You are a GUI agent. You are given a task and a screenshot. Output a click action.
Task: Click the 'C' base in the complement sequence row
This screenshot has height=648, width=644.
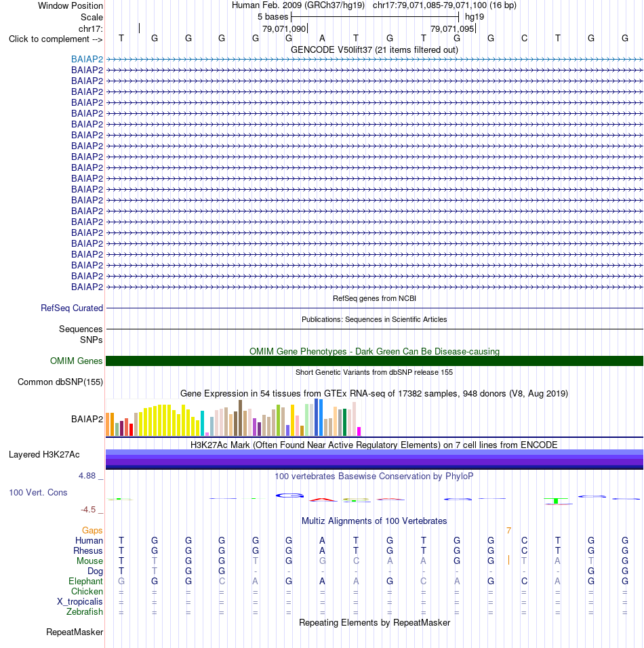[x=524, y=39]
